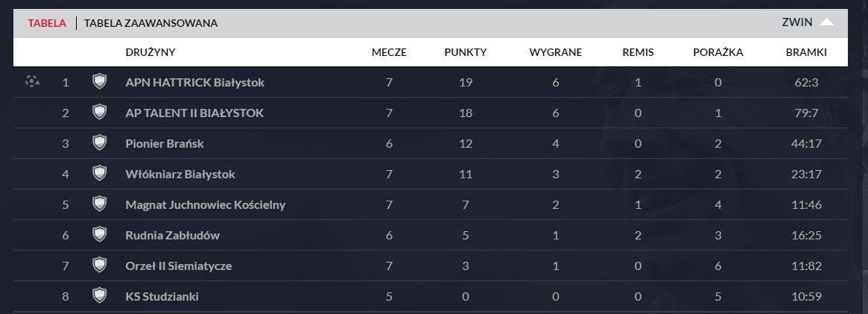The height and width of the screenshot is (314, 868).
Task: Click the Rudnia Zabłudów shield icon
Action: pos(99,235)
